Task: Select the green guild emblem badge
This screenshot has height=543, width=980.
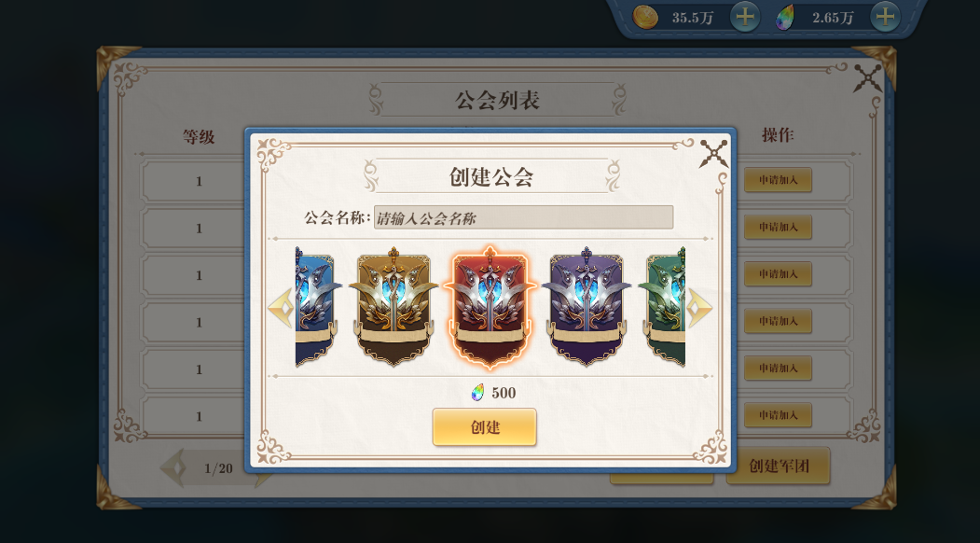Action: (x=663, y=307)
